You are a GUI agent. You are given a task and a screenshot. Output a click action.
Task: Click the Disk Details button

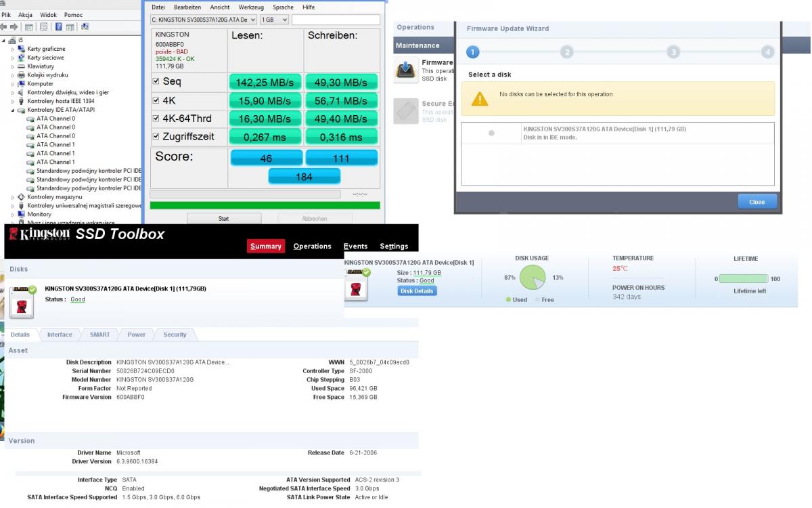tap(417, 291)
